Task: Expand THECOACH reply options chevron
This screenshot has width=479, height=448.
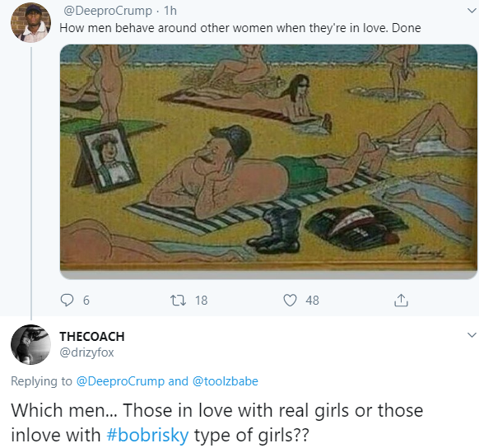Action: click(472, 335)
